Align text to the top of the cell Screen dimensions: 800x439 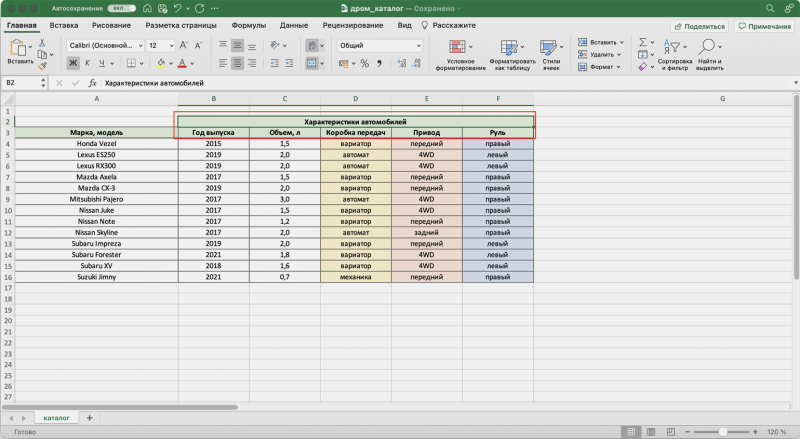coord(223,45)
